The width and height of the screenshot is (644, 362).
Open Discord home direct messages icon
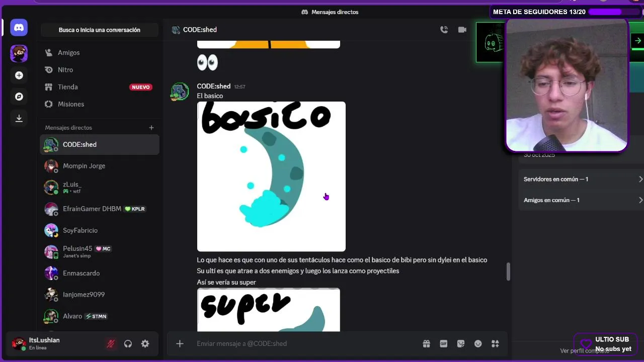coord(19,28)
